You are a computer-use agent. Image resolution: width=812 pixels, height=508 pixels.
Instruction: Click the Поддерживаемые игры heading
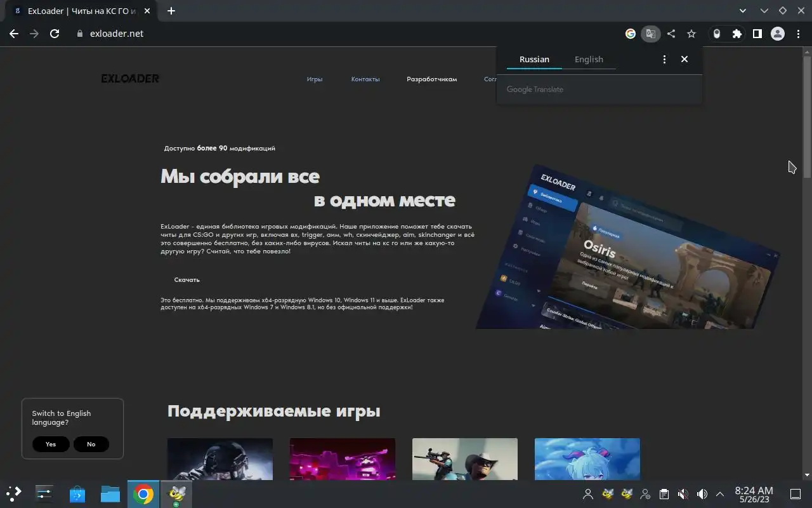[274, 411]
